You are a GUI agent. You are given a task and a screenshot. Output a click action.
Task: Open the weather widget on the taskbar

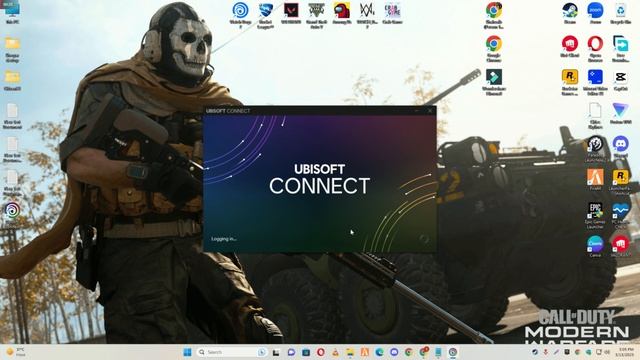16,352
